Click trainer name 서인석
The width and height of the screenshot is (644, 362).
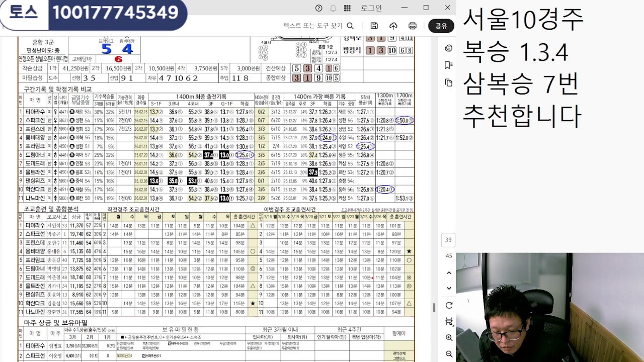click(x=54, y=226)
